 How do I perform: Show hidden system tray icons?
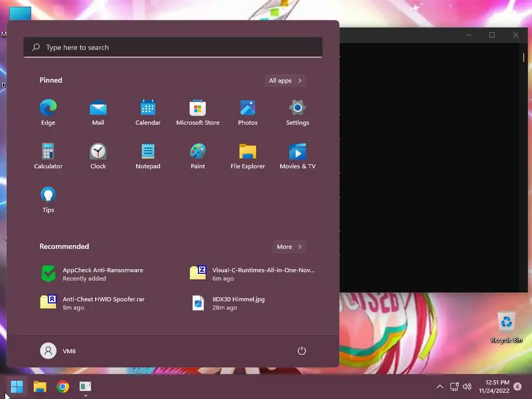440,386
